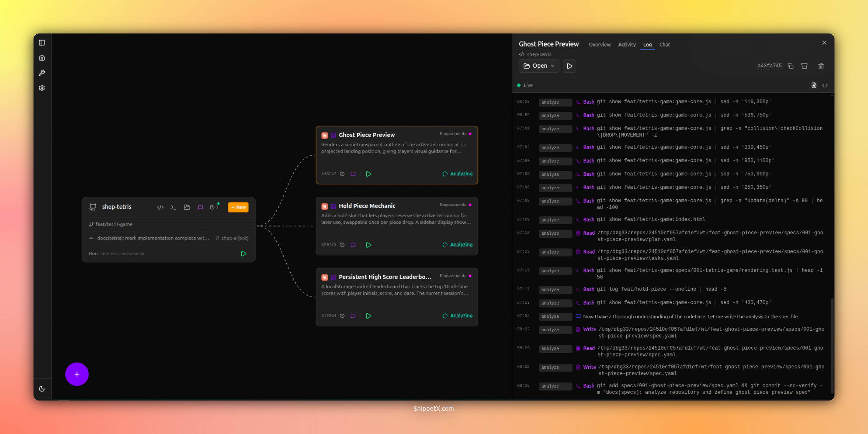Click the New button on shep-tetris
Image resolution: width=868 pixels, height=434 pixels.
coord(238,207)
